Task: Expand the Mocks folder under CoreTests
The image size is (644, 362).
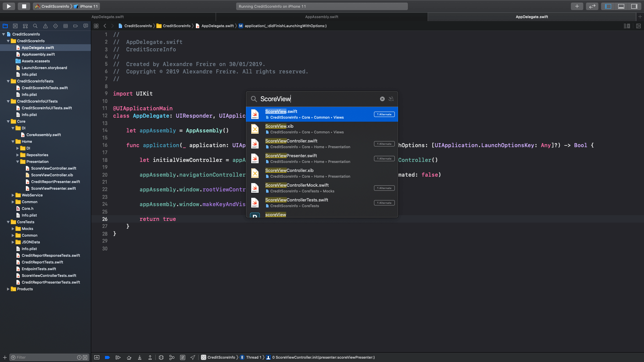Action: (13, 229)
